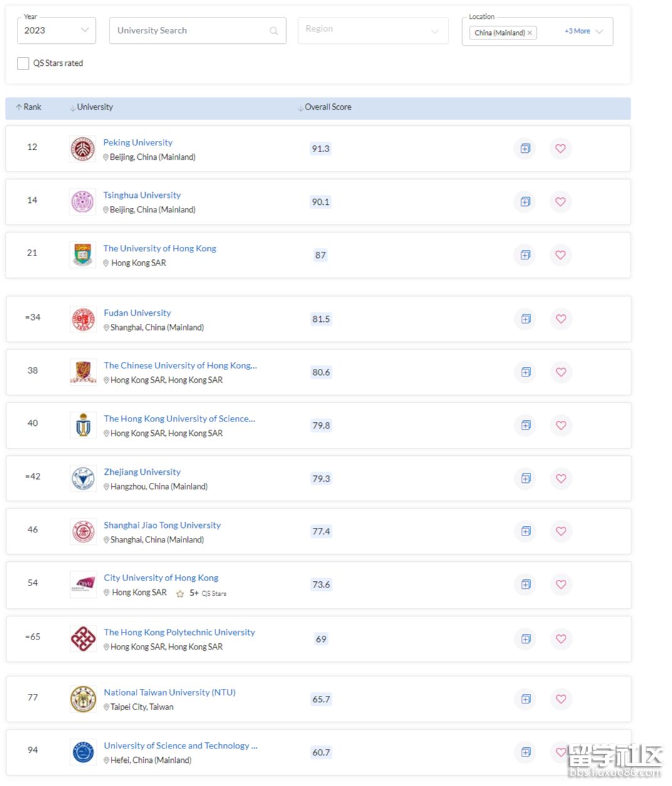Image resolution: width=672 pixels, height=786 pixels.
Task: Add City University of Hong Kong to compare
Action: point(526,584)
